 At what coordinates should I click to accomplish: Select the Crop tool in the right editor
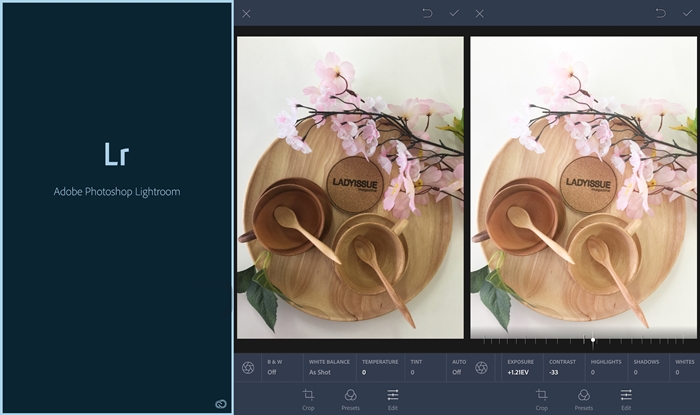541,398
